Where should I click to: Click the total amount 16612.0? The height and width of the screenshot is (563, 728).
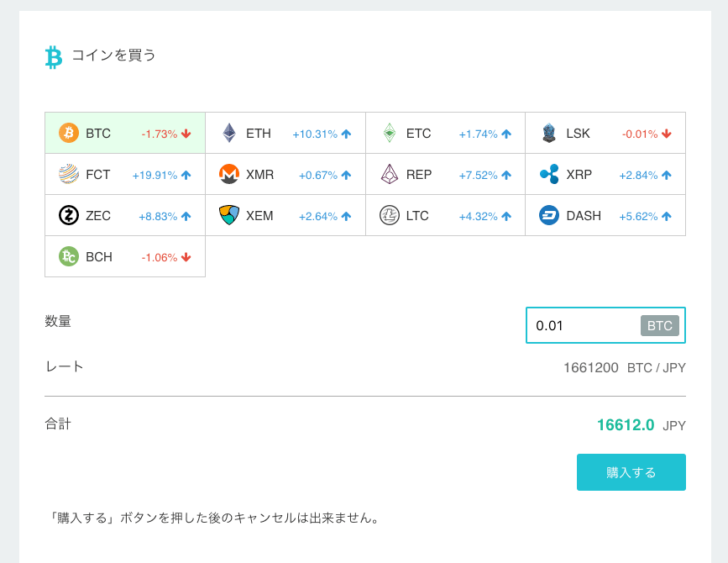(626, 425)
